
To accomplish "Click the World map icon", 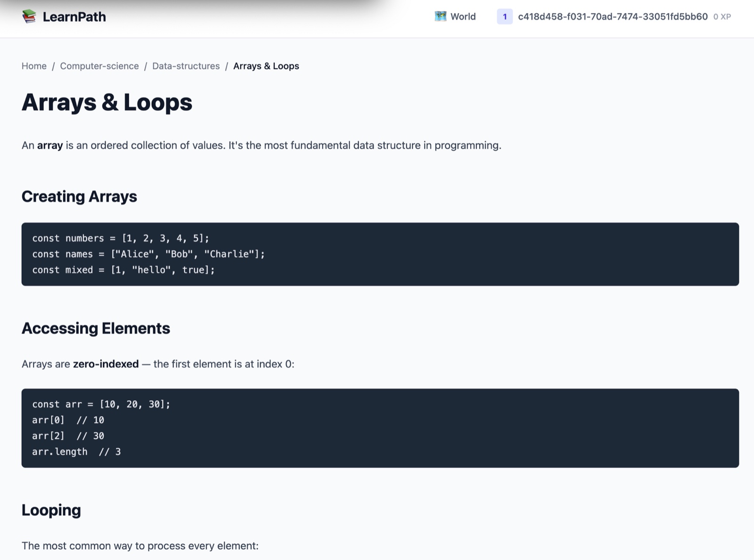I will (x=441, y=16).
